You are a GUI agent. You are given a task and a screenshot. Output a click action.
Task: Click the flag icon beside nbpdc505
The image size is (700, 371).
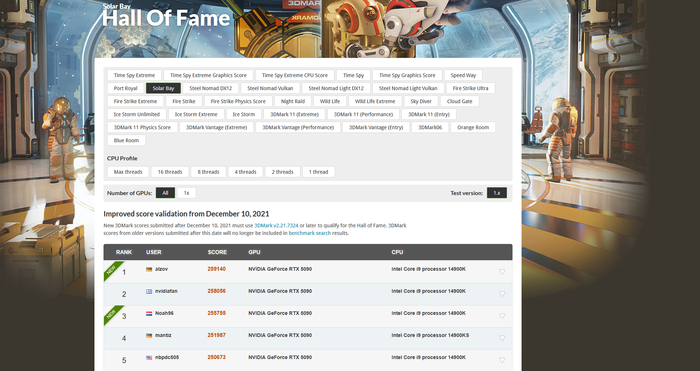(x=149, y=358)
